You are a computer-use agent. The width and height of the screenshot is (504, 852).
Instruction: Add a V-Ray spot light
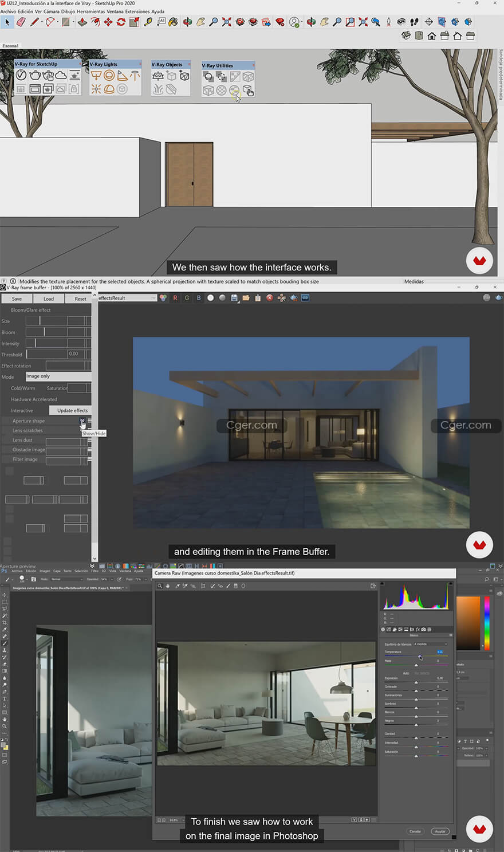click(x=122, y=76)
